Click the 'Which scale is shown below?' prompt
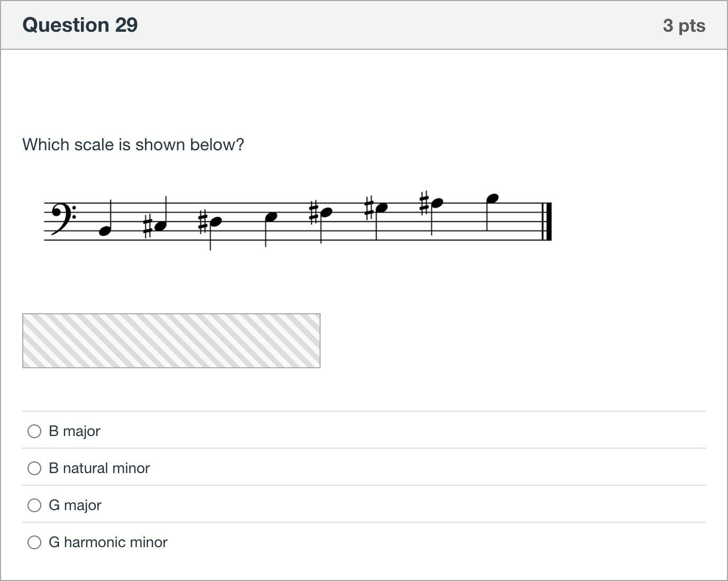Image resolution: width=728 pixels, height=581 pixels. (133, 144)
